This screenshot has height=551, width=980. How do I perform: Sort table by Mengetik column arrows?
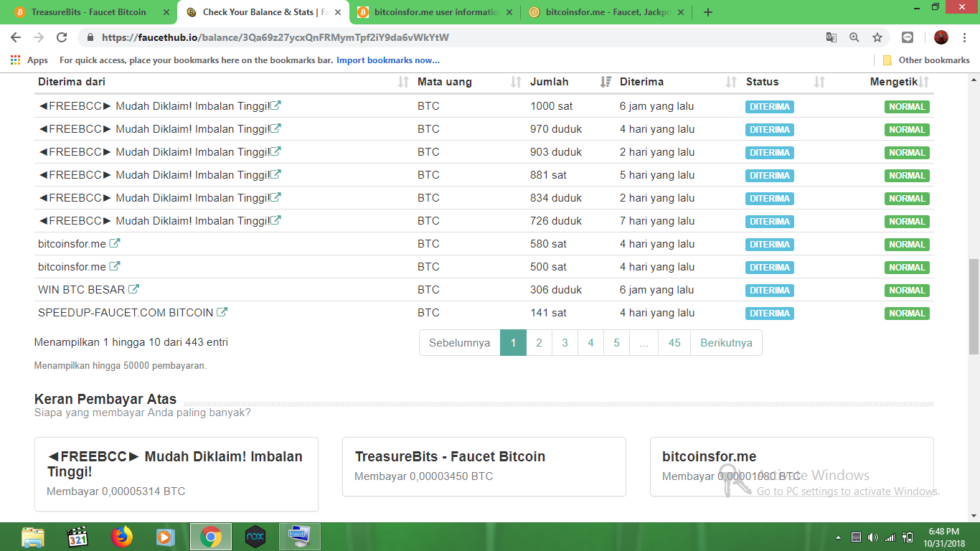pos(924,82)
